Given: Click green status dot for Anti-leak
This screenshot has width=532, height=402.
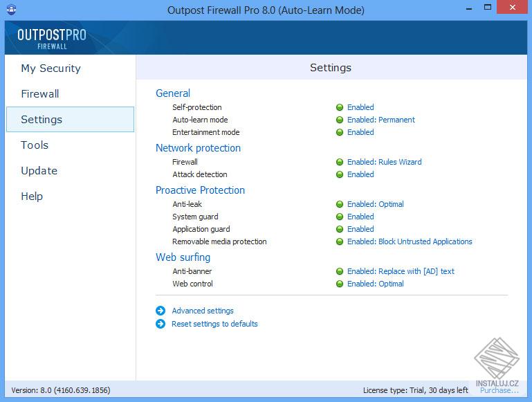Looking at the screenshot, I should click(339, 204).
